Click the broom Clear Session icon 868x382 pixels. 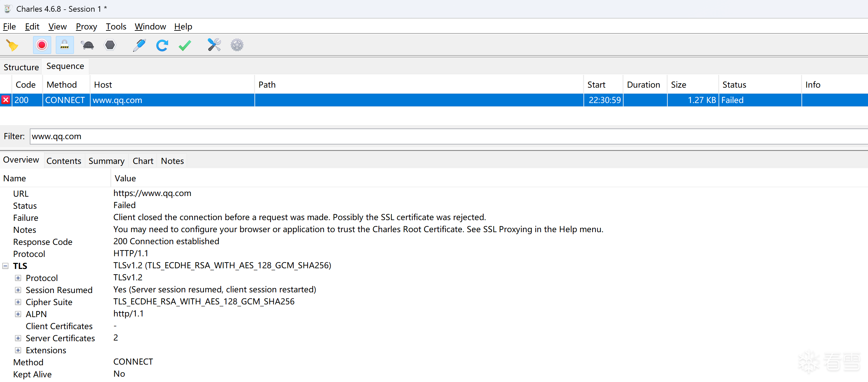12,45
